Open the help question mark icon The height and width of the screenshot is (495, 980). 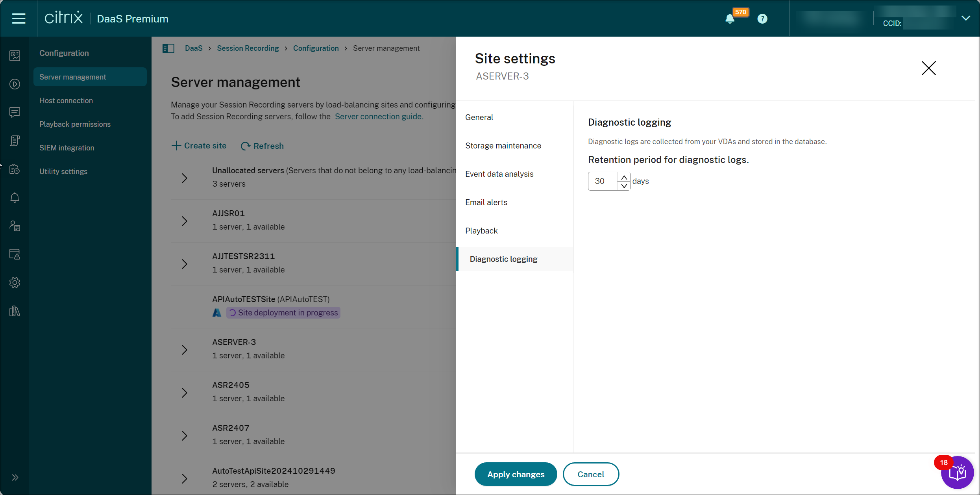[762, 19]
